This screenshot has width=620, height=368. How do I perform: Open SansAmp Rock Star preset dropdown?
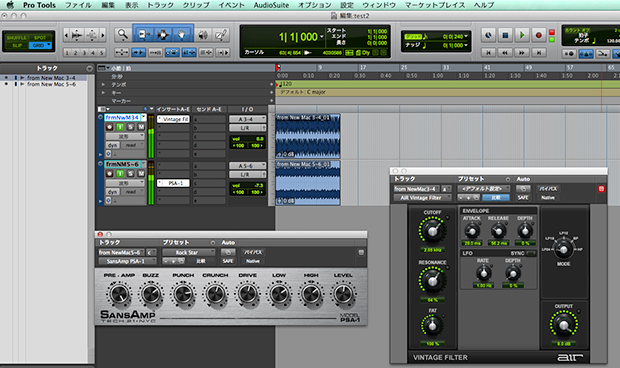pos(189,252)
